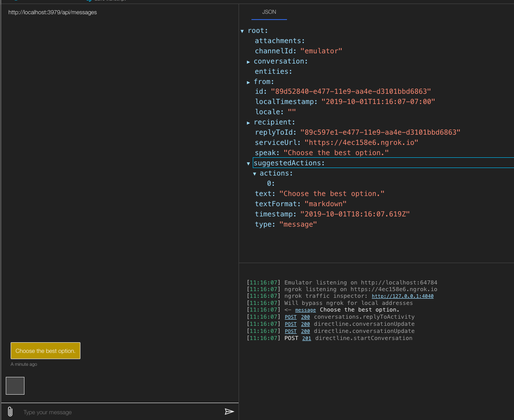Click the "message" link in the log panel
This screenshot has width=514, height=420.
(x=306, y=310)
